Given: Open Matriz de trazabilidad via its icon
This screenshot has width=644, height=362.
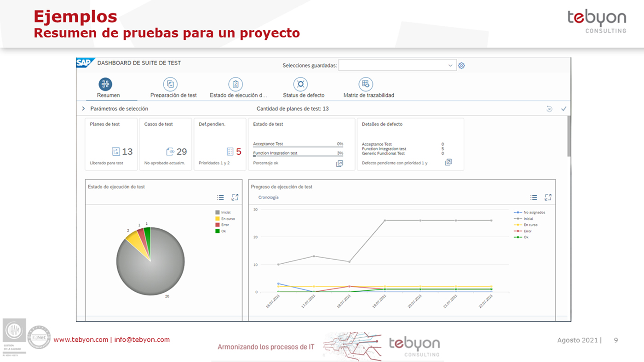Looking at the screenshot, I should tap(365, 84).
